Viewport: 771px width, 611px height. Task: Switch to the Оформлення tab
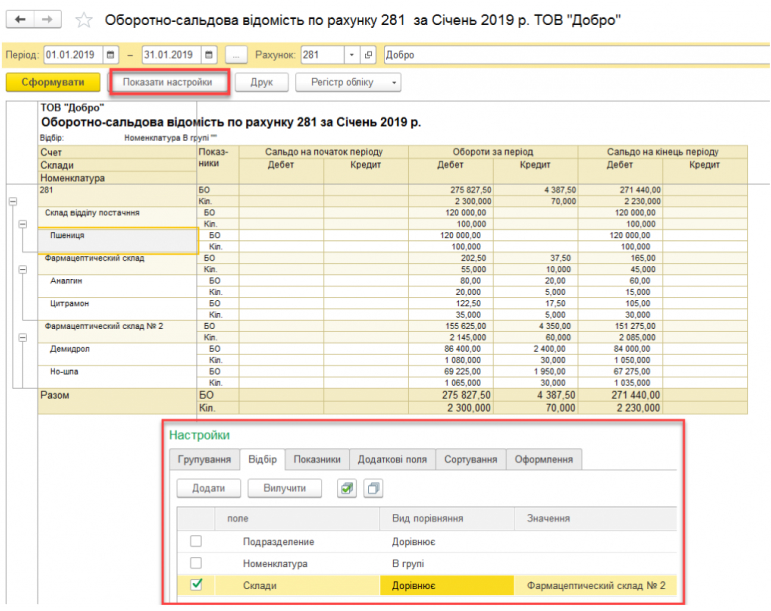coord(544,459)
